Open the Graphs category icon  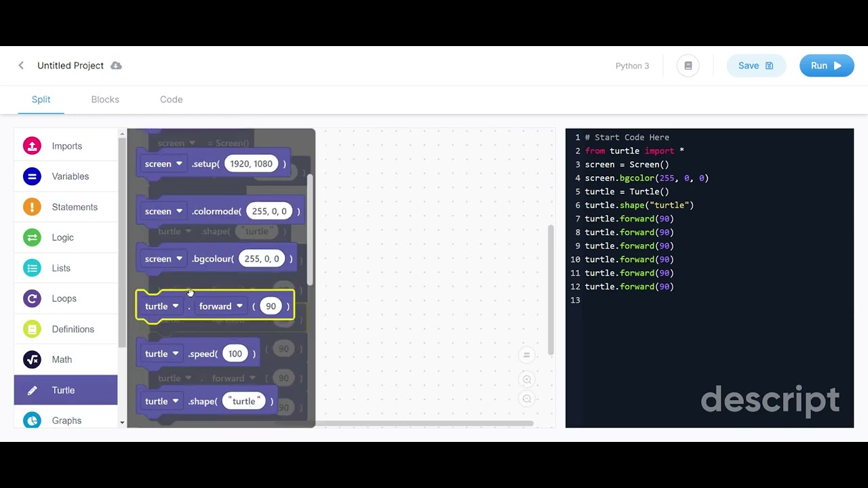pyautogui.click(x=32, y=420)
